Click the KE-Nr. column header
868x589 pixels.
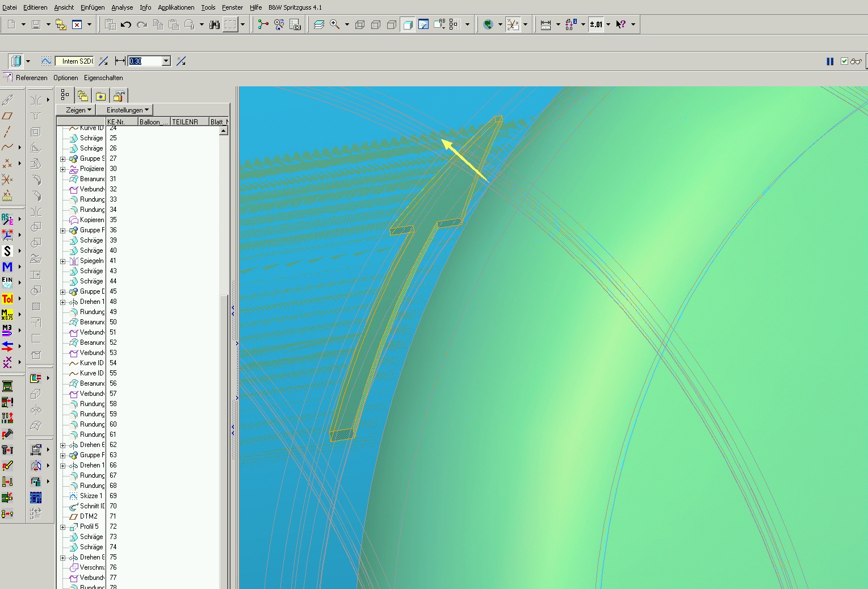[x=122, y=122]
